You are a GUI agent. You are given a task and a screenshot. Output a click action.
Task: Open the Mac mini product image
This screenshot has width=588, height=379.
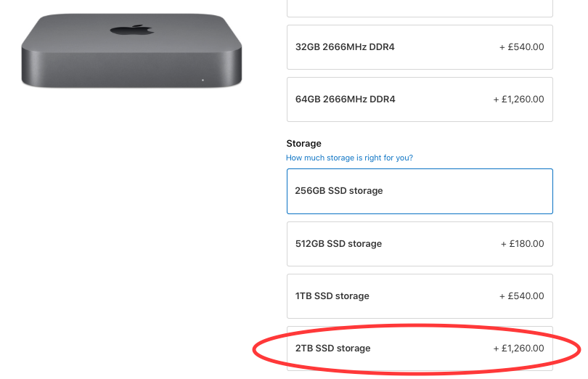pos(131,51)
